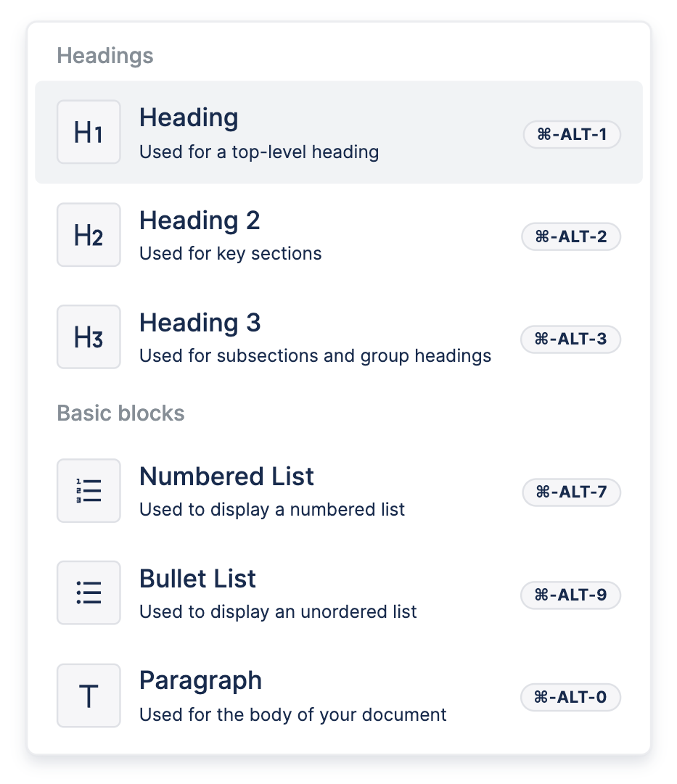Viewport: 677px width, 784px height.
Task: Click the 'Basic blocks' section label
Action: [x=120, y=413]
